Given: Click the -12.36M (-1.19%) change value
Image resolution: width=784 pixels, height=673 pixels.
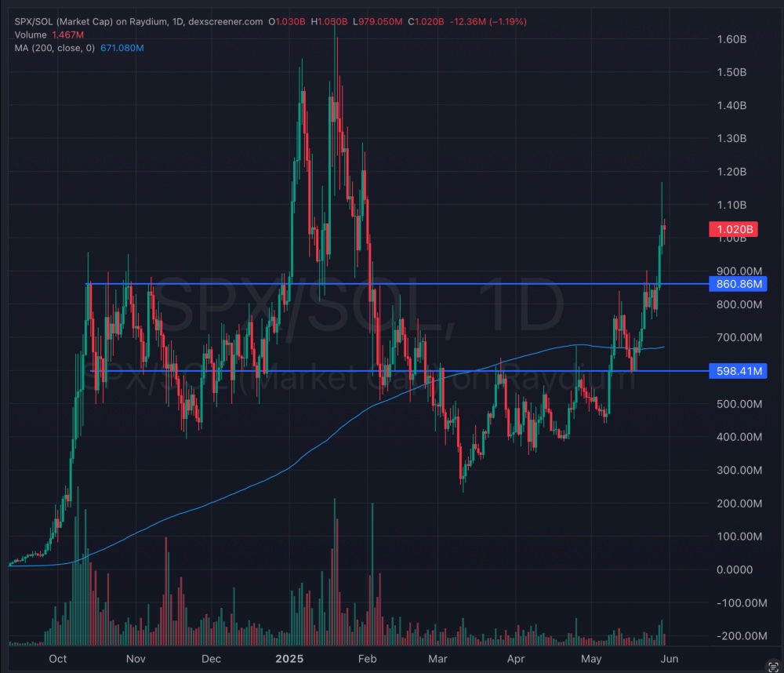Looking at the screenshot, I should point(488,21).
